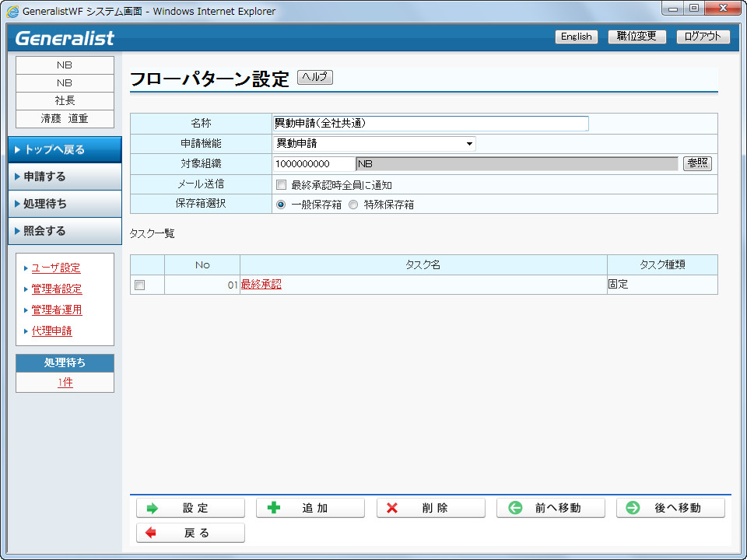Click the green plus 追加 button
This screenshot has width=747, height=560.
[310, 508]
